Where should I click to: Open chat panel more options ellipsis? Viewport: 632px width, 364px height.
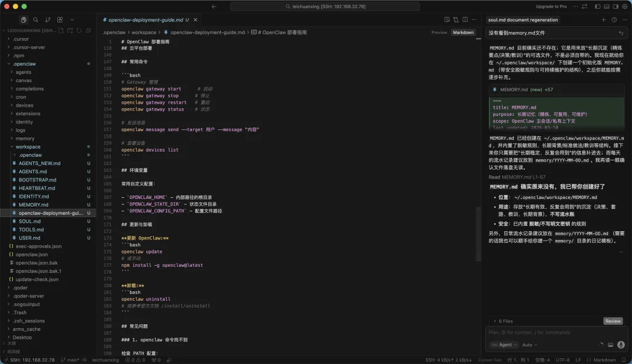click(x=625, y=20)
